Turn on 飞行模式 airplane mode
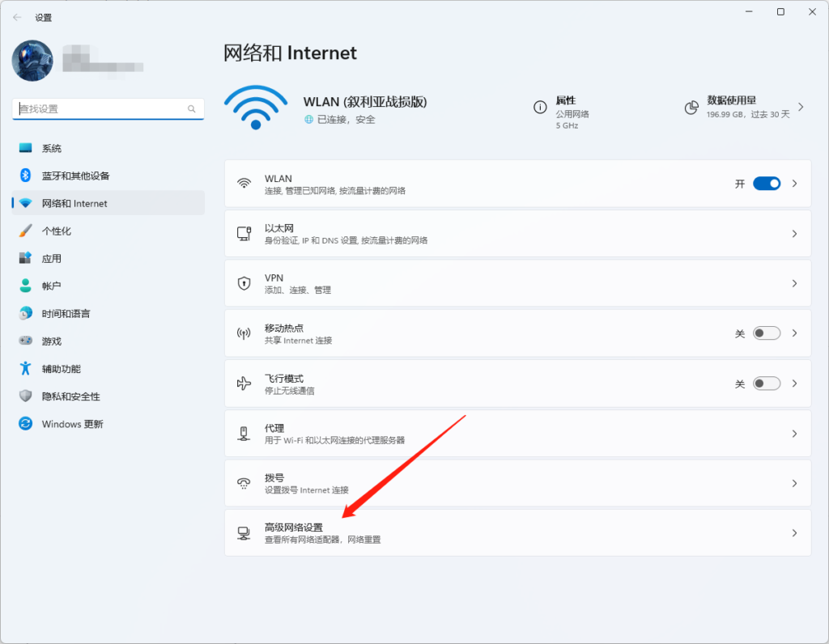The height and width of the screenshot is (644, 829). coord(766,383)
